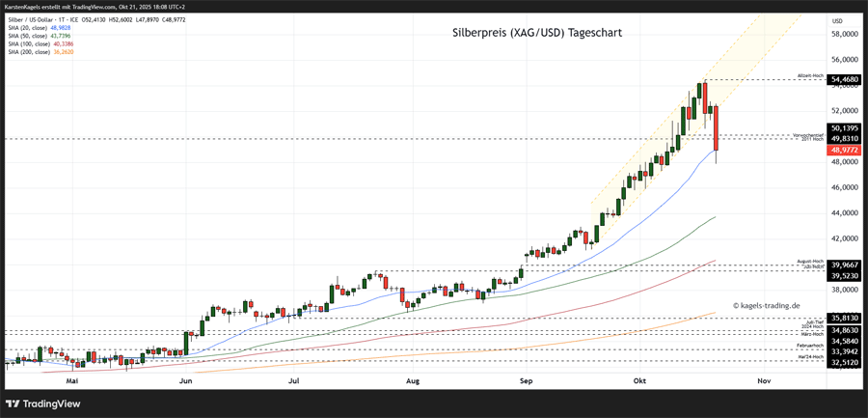The height and width of the screenshot is (418, 868).
Task: Click the 39,9667 August-Hoch price tag
Action: [844, 265]
